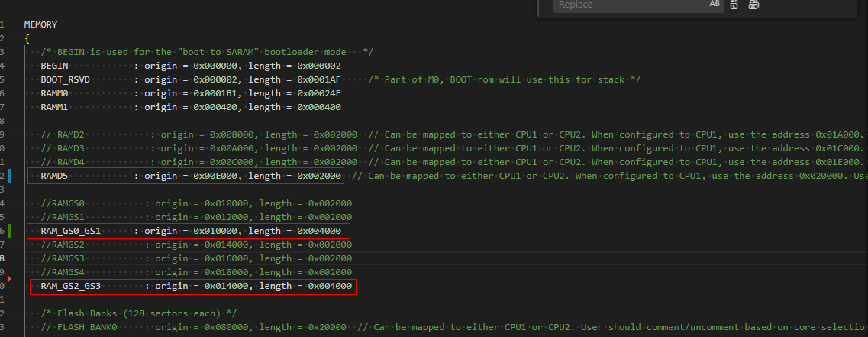
Task: Click the RAMM0 region name
Action: click(x=54, y=94)
